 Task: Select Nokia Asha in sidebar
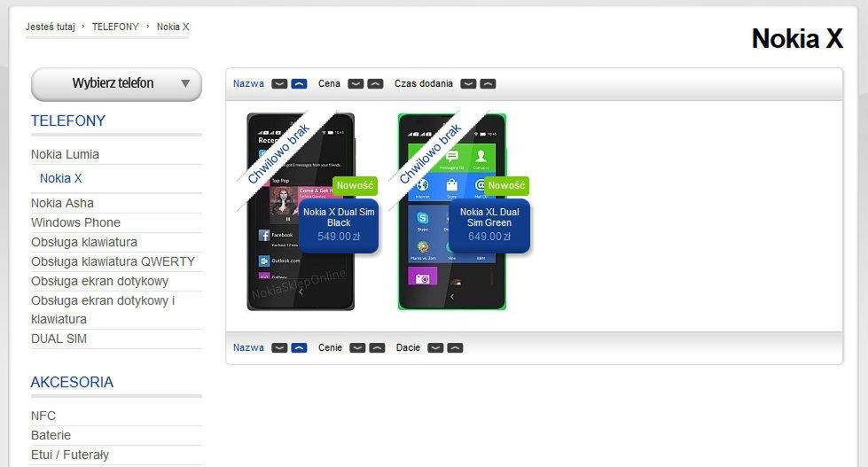tap(62, 203)
